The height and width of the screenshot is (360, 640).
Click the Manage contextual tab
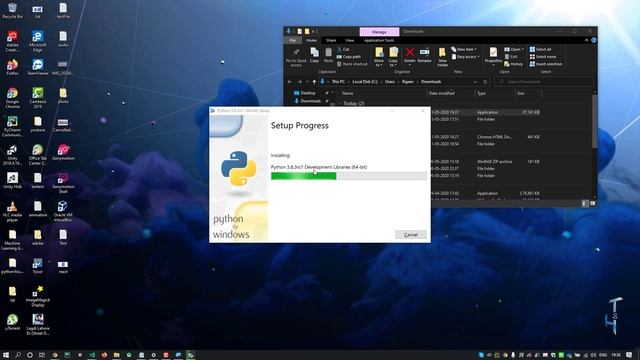pos(379,32)
